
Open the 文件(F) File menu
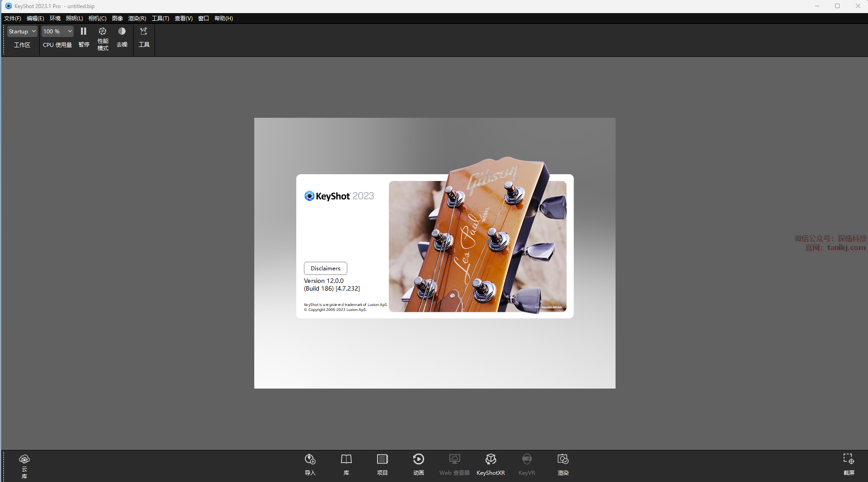coord(13,19)
